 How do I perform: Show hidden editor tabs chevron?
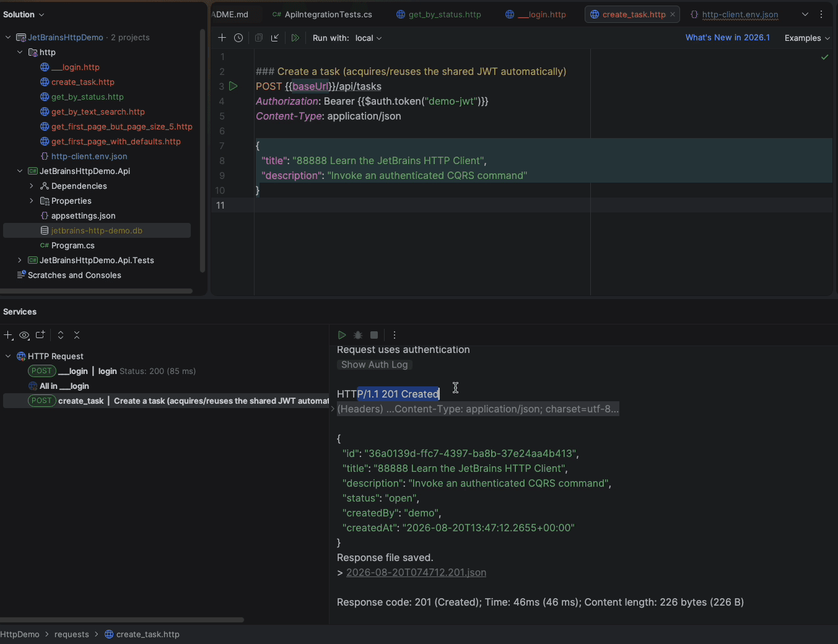[x=805, y=14]
